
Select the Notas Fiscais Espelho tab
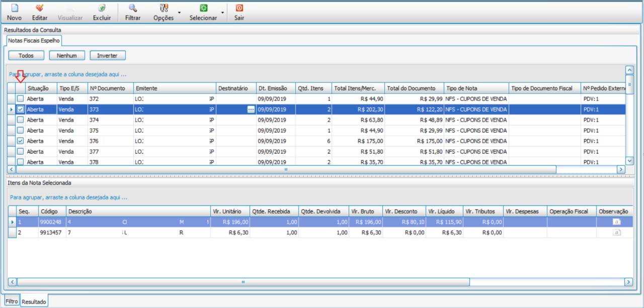pyautogui.click(x=34, y=40)
